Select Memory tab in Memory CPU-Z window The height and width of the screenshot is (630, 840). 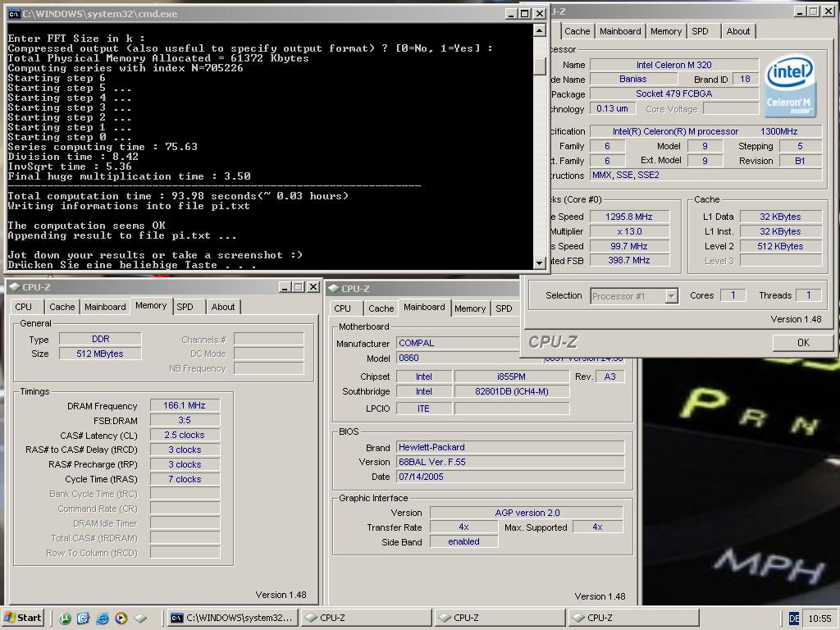[x=151, y=305]
